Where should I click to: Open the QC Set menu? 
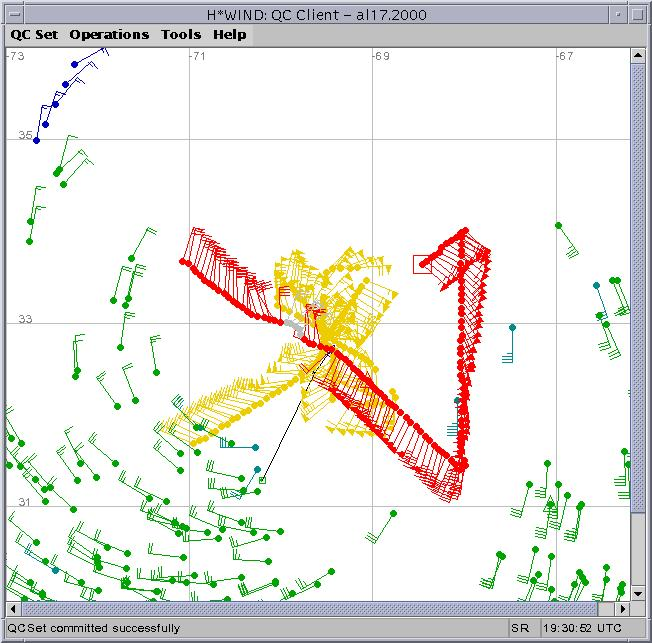(34, 34)
